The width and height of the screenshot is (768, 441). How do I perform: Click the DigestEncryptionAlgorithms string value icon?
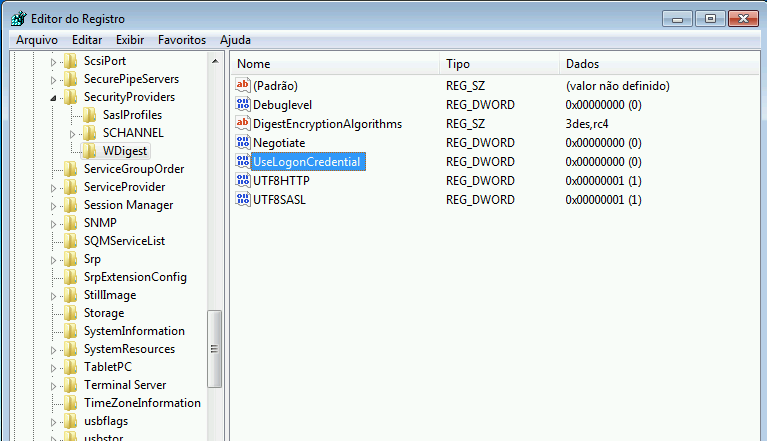pyautogui.click(x=242, y=124)
